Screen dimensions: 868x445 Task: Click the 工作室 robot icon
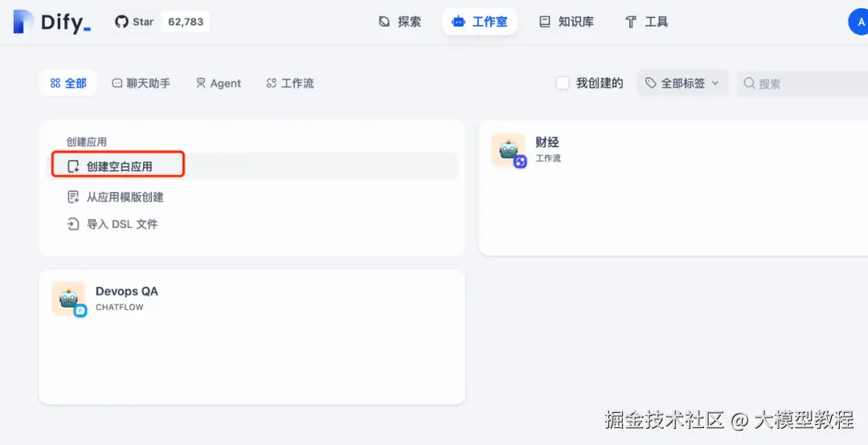click(458, 22)
